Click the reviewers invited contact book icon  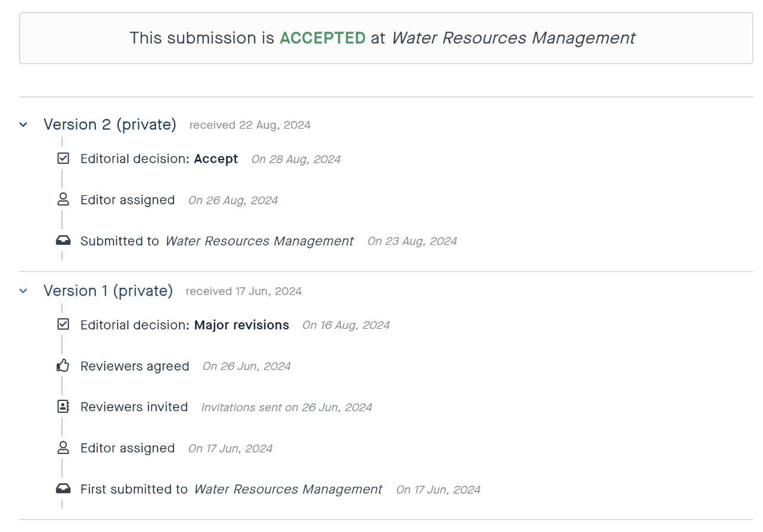pos(63,407)
